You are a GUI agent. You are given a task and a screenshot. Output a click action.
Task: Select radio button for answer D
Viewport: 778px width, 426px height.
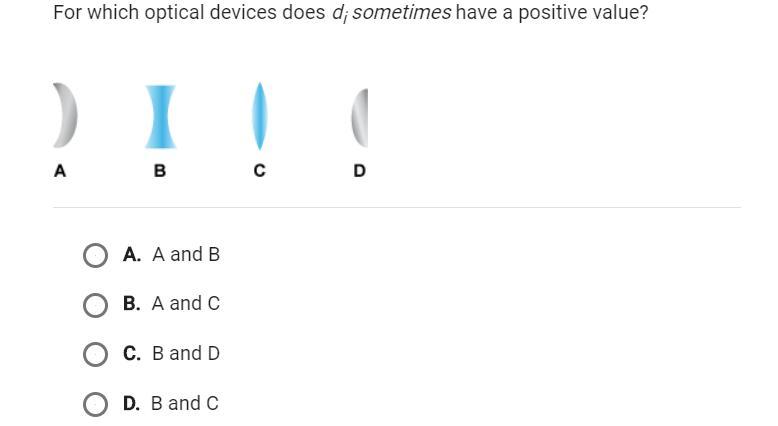click(95, 404)
